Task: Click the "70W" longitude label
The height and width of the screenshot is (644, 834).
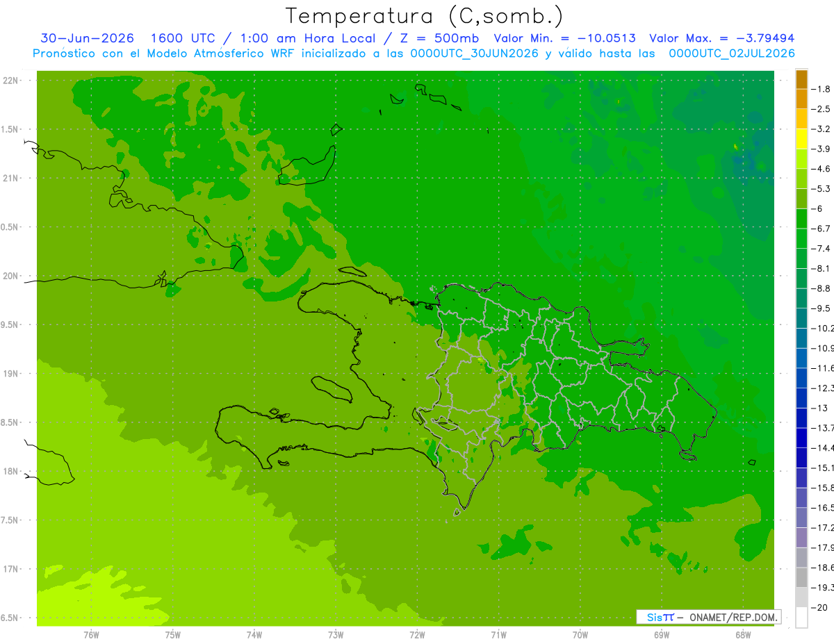Action: (x=580, y=634)
